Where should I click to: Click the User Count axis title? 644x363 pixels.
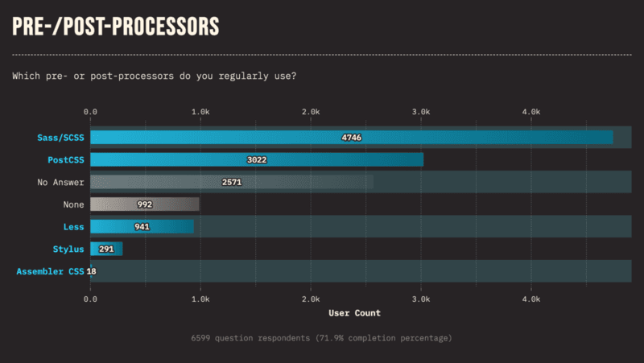354,313
